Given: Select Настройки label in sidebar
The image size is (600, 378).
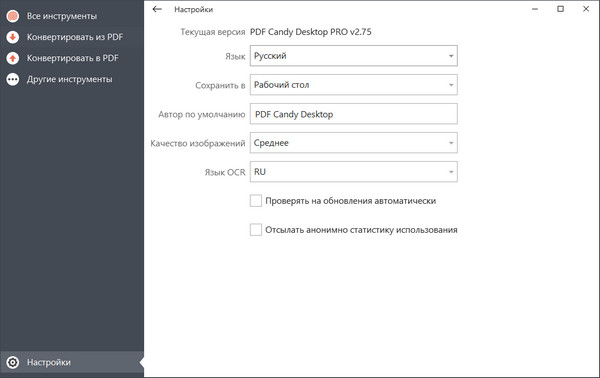Looking at the screenshot, I should pyautogui.click(x=49, y=362).
